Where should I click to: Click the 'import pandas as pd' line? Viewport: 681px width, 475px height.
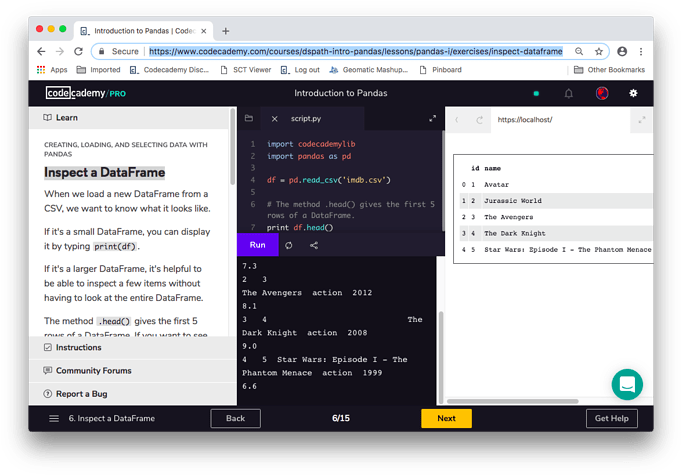309,156
